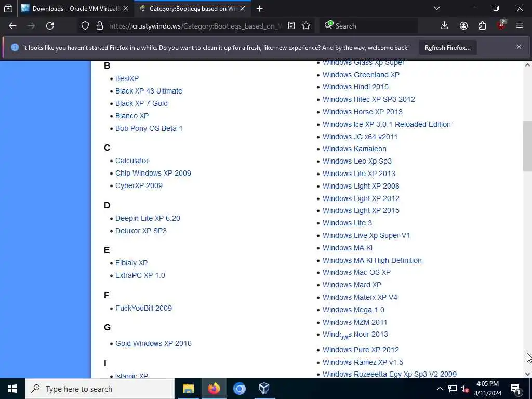Open Windows Mac OS XP link
This screenshot has height=399, width=532.
coord(356,272)
